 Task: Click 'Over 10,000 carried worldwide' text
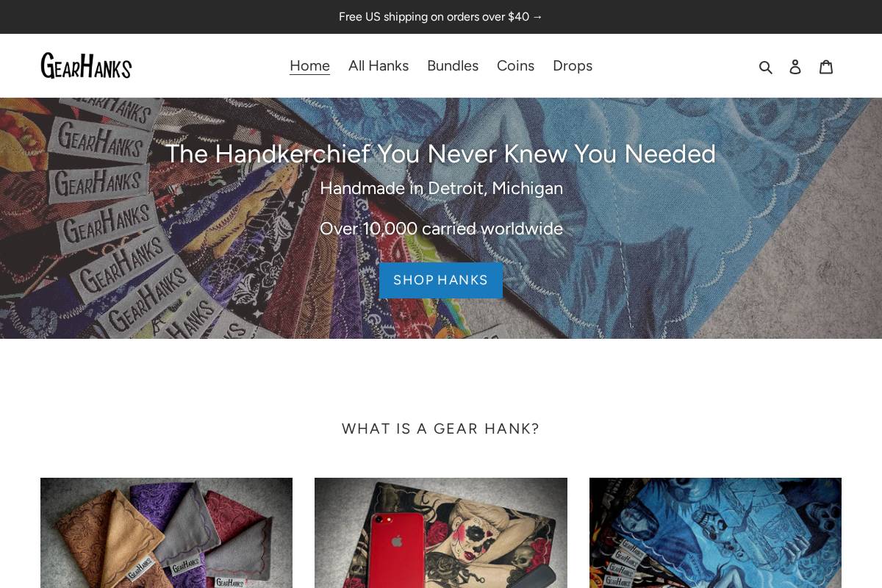tap(441, 229)
